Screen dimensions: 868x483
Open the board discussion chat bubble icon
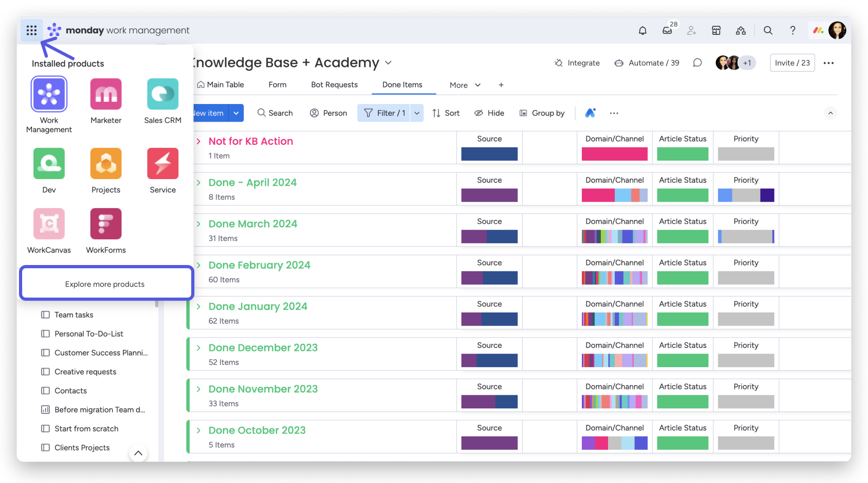coord(698,63)
